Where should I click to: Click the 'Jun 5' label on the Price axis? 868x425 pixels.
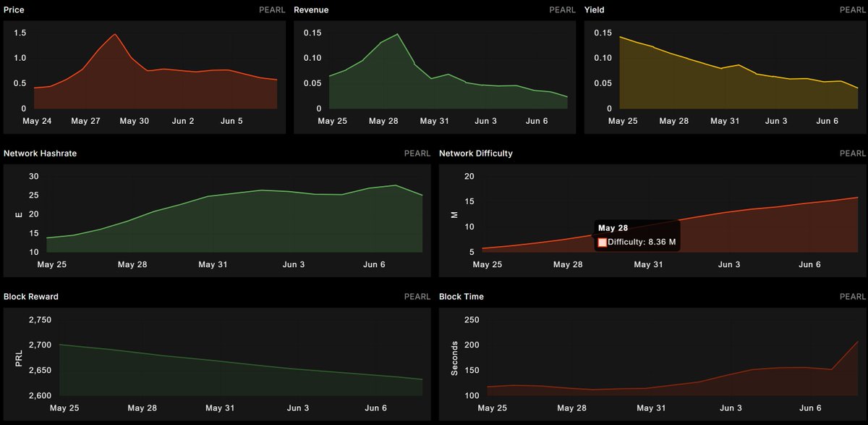tap(231, 121)
